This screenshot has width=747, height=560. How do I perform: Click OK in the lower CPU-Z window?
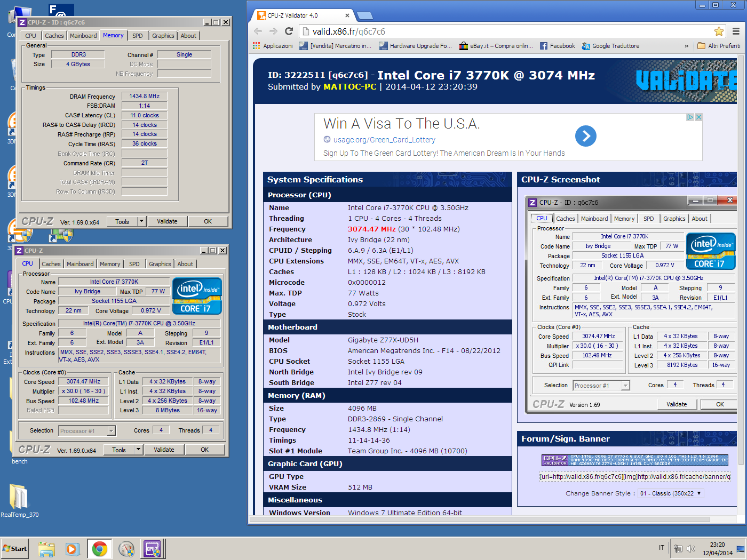(204, 450)
